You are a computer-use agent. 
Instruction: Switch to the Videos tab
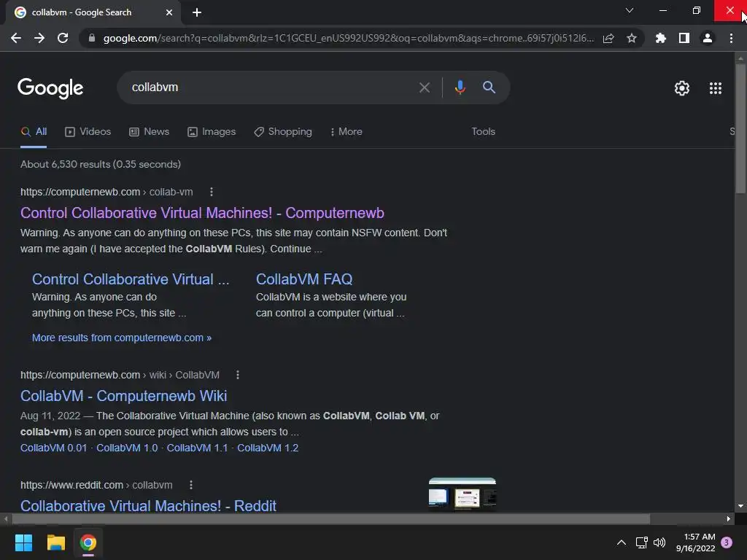point(88,132)
